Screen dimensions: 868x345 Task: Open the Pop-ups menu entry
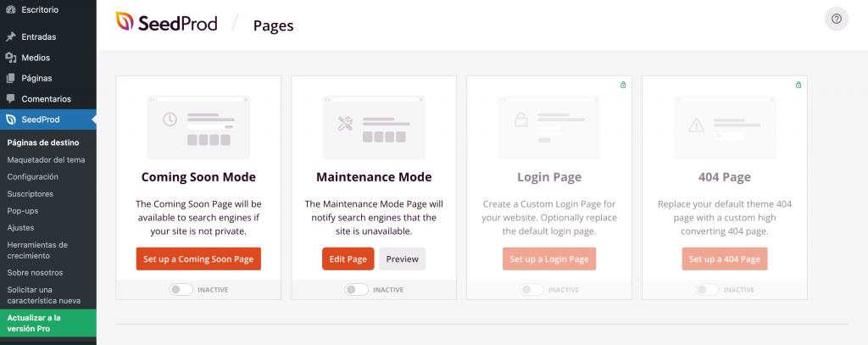(x=23, y=210)
